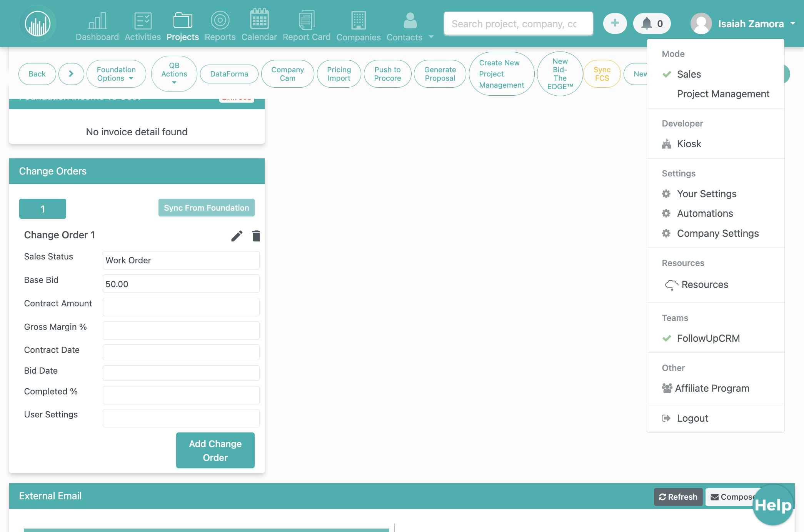Open Activities checklist icon
The image size is (804, 532).
[x=143, y=21]
